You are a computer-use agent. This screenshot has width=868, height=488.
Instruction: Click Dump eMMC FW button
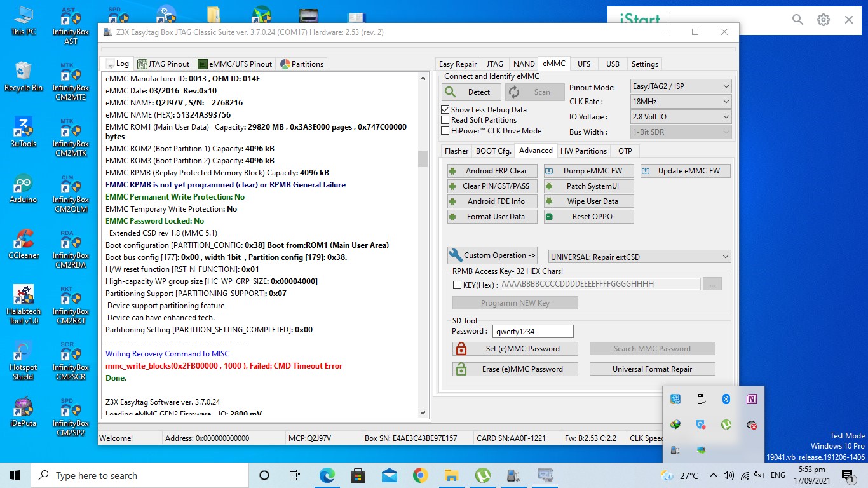[x=588, y=171]
